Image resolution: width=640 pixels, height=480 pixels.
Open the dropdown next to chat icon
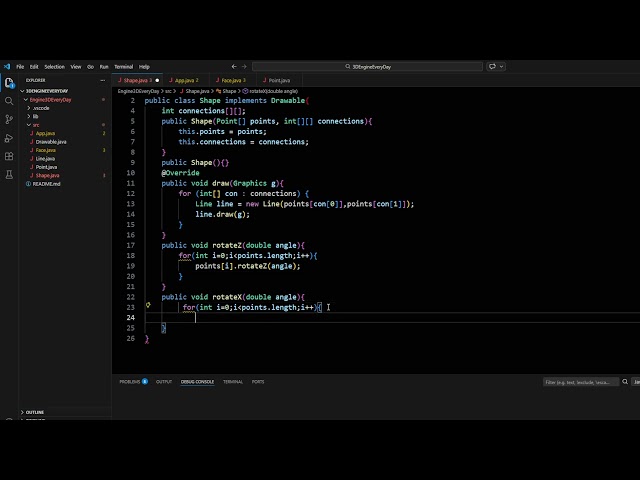(501, 67)
